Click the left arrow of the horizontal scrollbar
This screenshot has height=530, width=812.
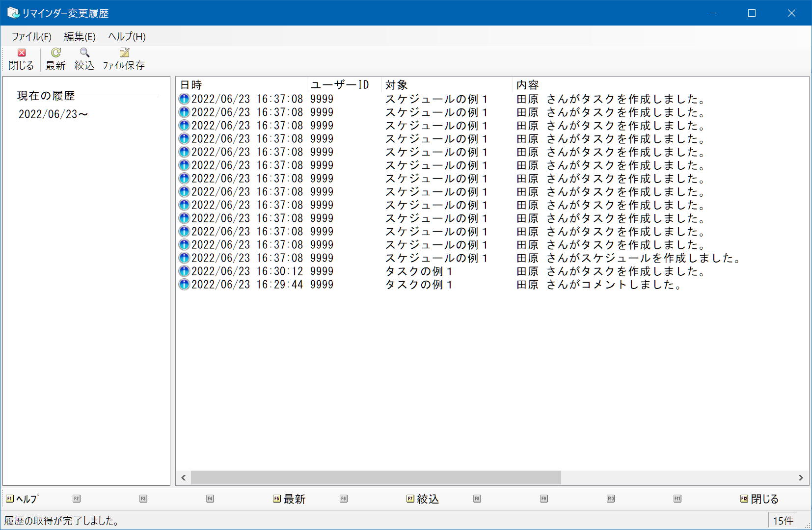[x=184, y=477]
